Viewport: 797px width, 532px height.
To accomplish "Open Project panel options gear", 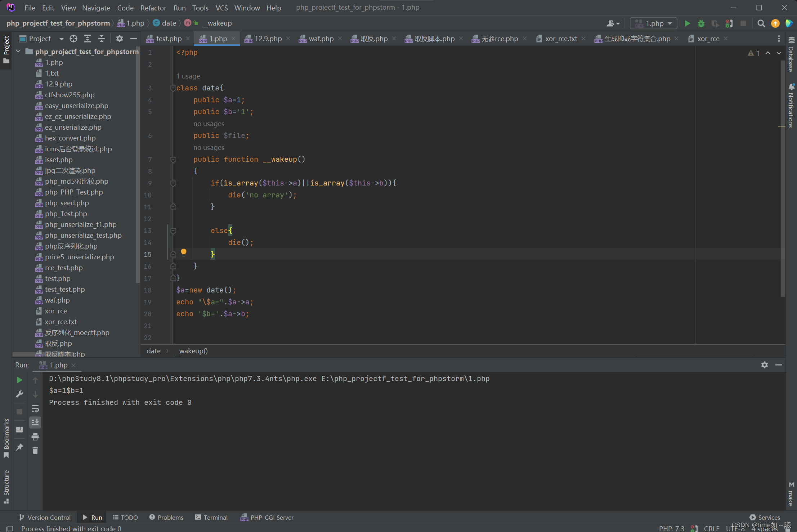I will coord(120,39).
